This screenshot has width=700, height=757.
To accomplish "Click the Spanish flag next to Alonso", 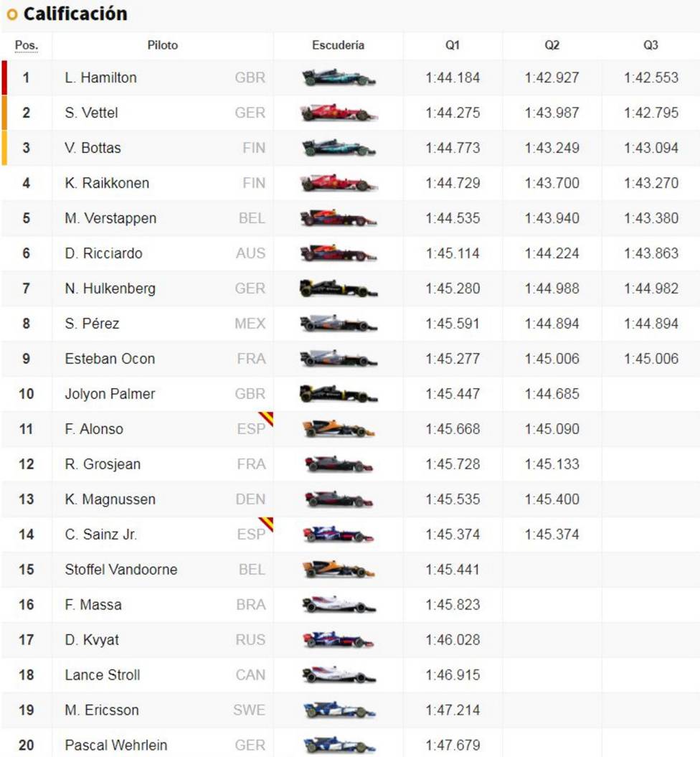I will pyautogui.click(x=266, y=418).
